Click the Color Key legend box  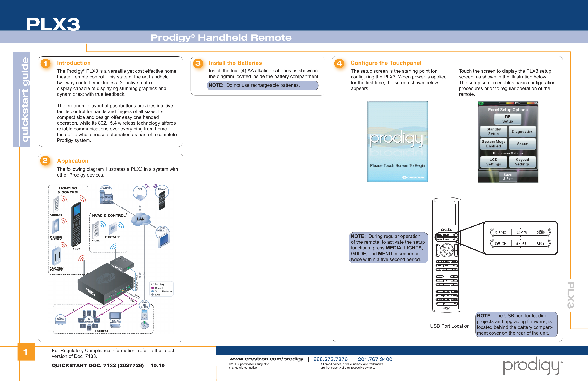pyautogui.click(x=161, y=289)
